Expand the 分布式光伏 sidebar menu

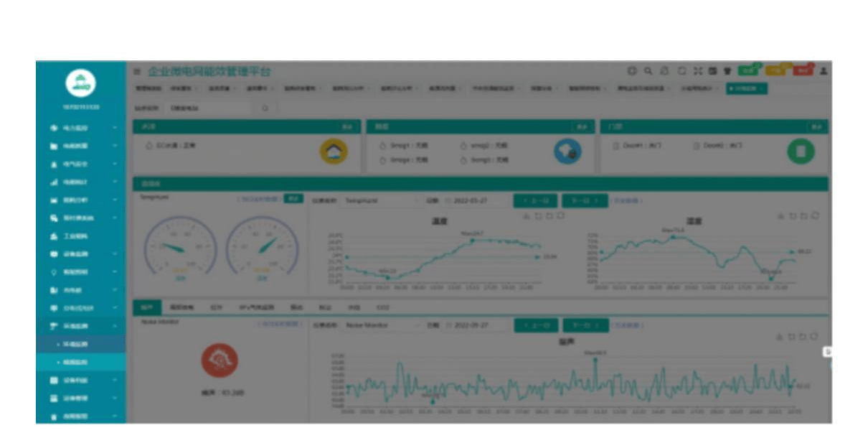[81, 308]
